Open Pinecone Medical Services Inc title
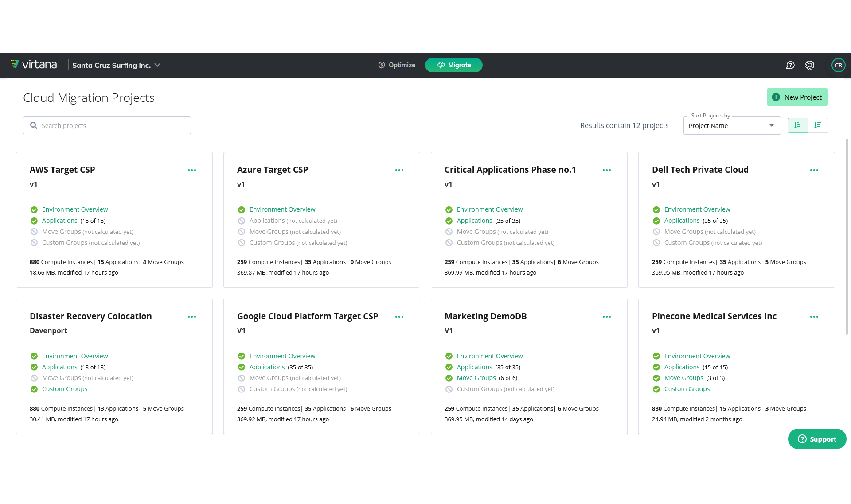851x504 pixels. [714, 316]
